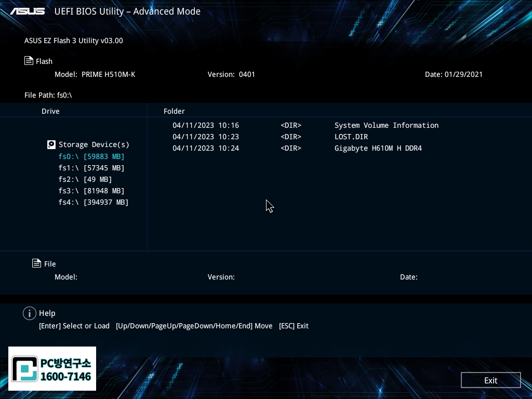Image resolution: width=532 pixels, height=399 pixels.
Task: Select drive fs1:\ [57345 MB]
Action: 91,168
